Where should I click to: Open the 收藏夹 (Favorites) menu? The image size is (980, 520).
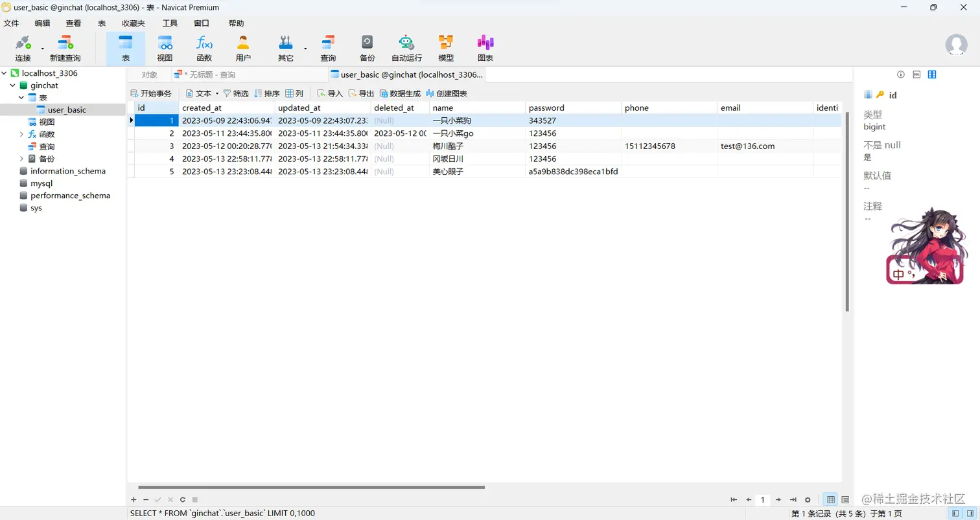tap(134, 23)
